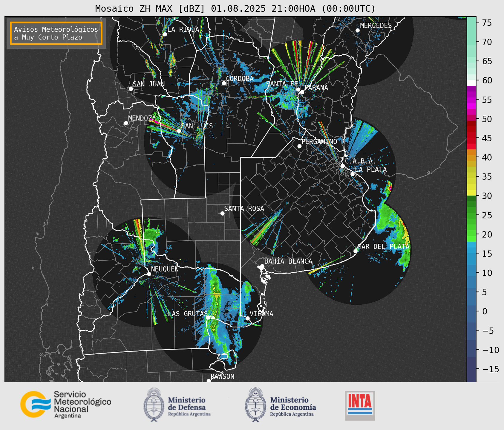Click the 0 label on the dBZ scale

click(485, 311)
